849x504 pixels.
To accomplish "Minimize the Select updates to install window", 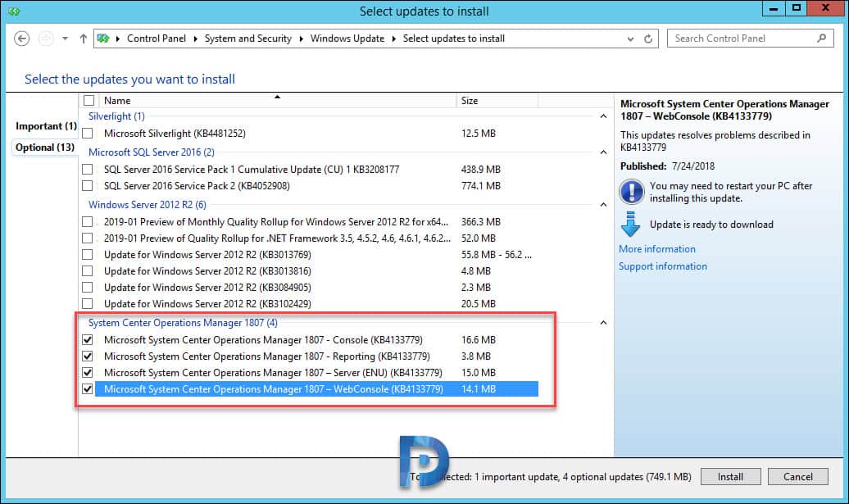I will (x=774, y=7).
